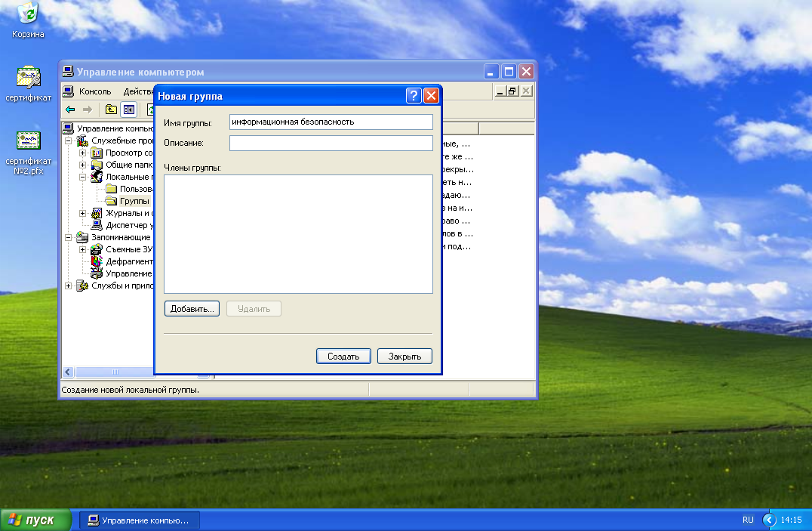
Task: Collapse the Локальные пользователи tree node
Action: tap(82, 177)
